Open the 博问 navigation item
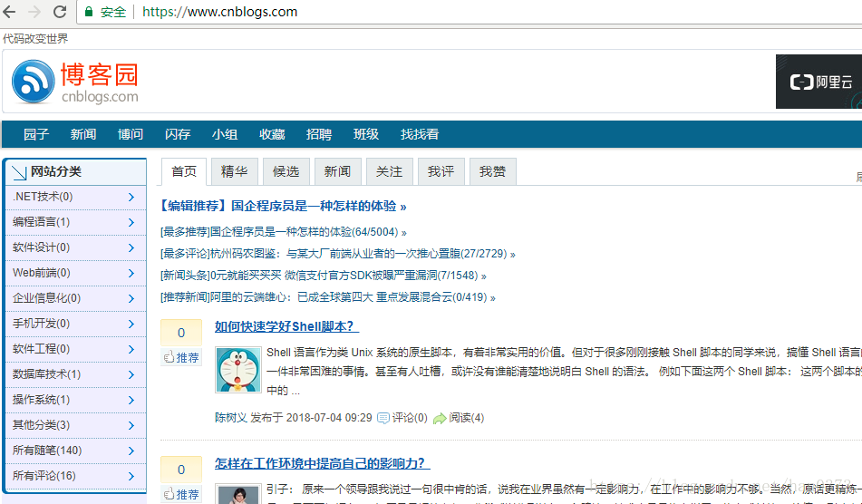The height and width of the screenshot is (504, 862). 131,134
